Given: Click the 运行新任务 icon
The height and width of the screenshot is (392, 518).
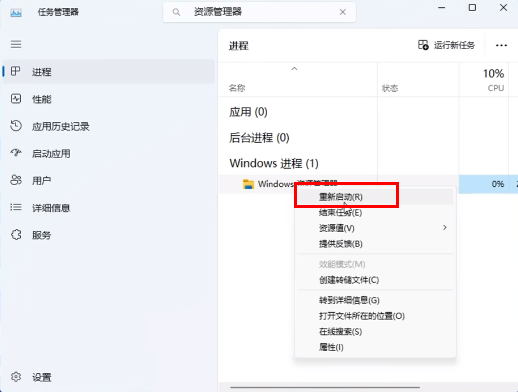Looking at the screenshot, I should [x=423, y=45].
